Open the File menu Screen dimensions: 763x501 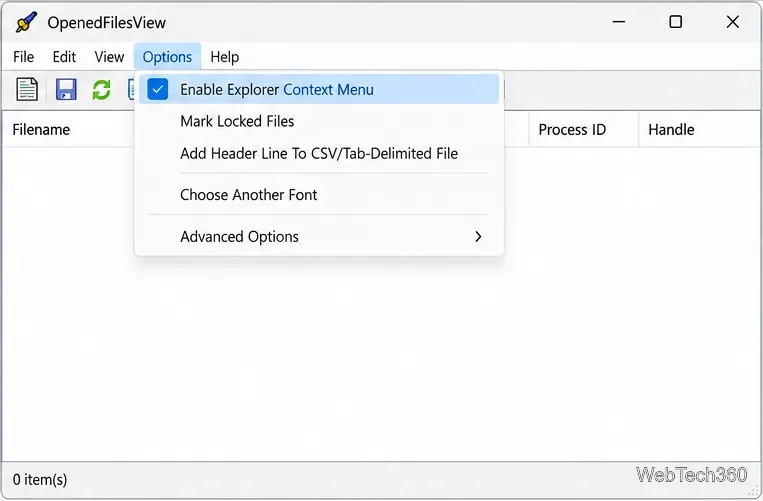(x=23, y=57)
